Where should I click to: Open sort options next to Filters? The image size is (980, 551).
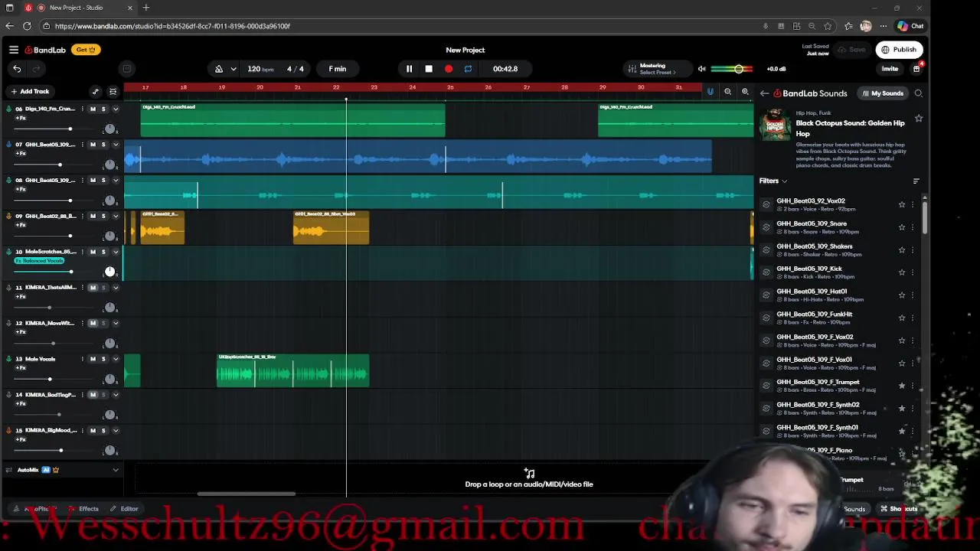(916, 181)
